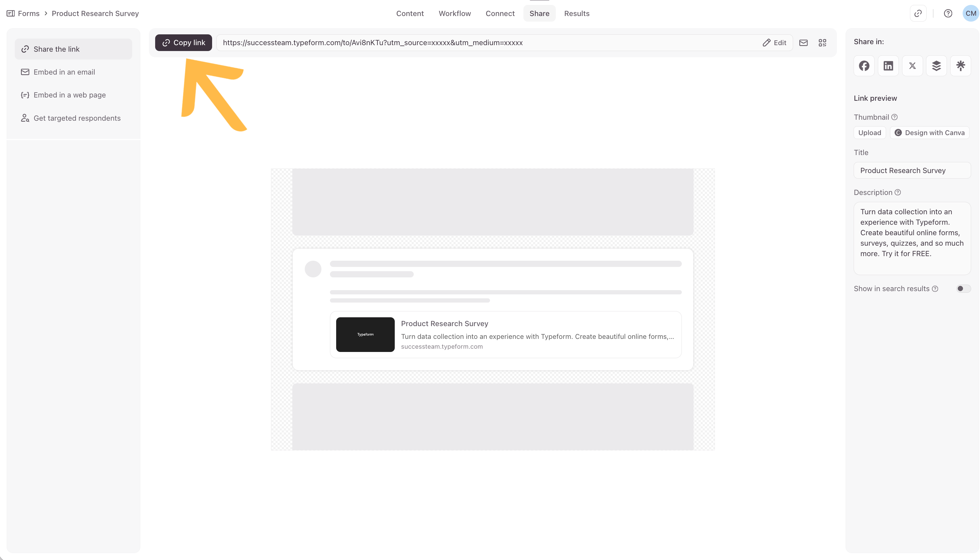
Task: Open the help question mark icon
Action: (x=948, y=13)
